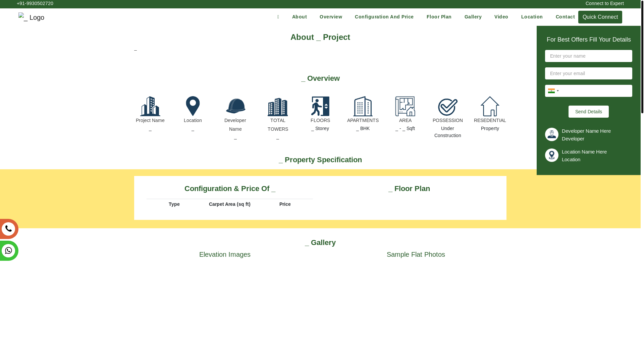Screen dimensions: 644x362
Task: Click the Floors elevator icon
Action: [x=320, y=106]
